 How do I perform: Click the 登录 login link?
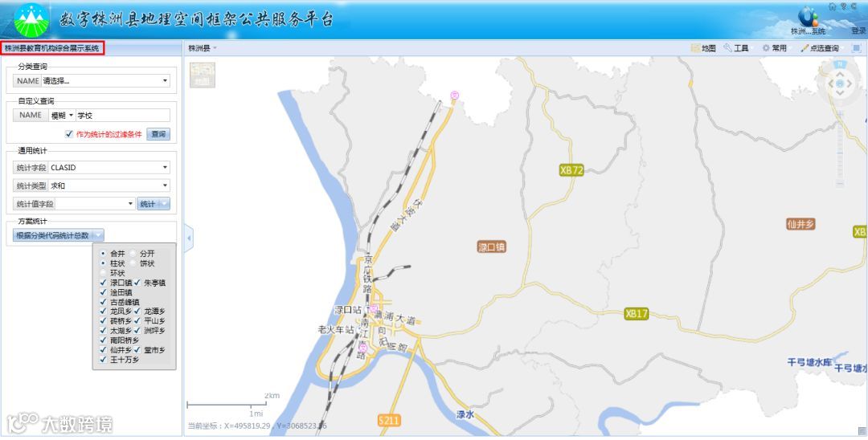click(x=858, y=31)
